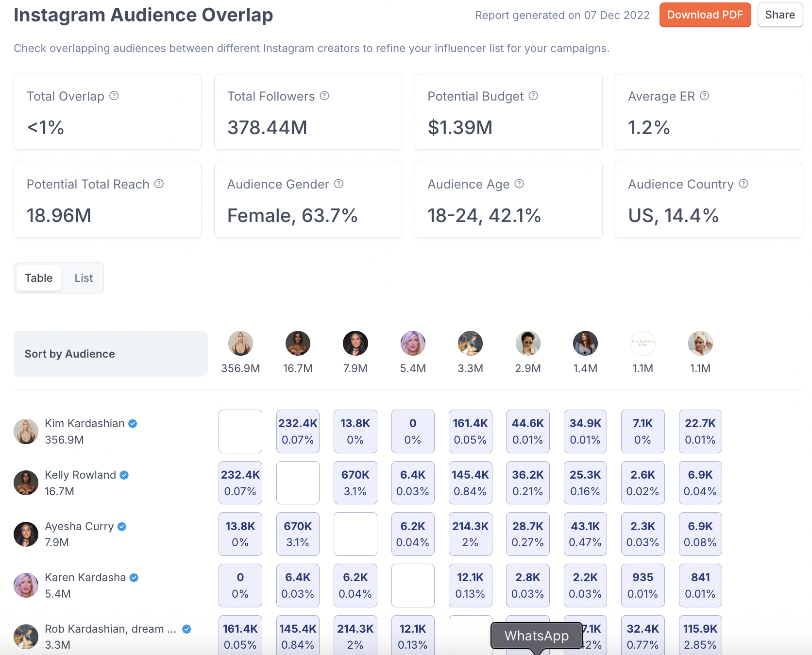Select the 22.7K 0.01% overlap cell
The width and height of the screenshot is (812, 655).
point(700,431)
